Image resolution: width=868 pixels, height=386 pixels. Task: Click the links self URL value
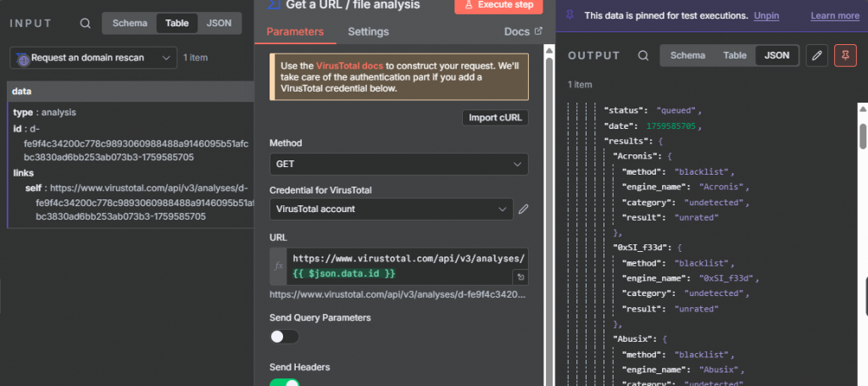point(145,202)
